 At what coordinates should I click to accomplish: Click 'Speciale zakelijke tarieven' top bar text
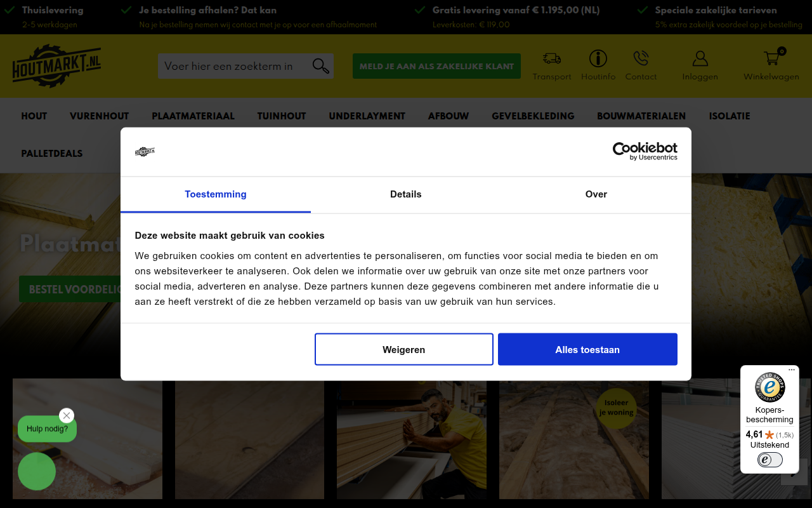point(716,10)
